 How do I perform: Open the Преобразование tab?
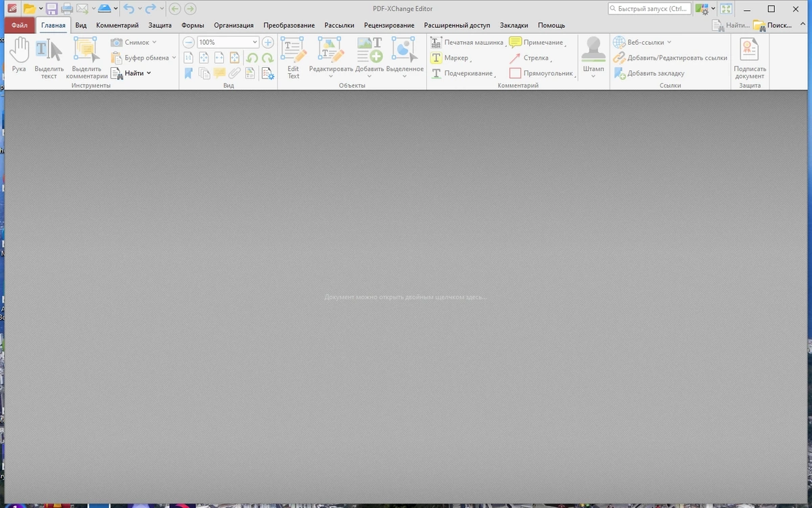pyautogui.click(x=289, y=25)
